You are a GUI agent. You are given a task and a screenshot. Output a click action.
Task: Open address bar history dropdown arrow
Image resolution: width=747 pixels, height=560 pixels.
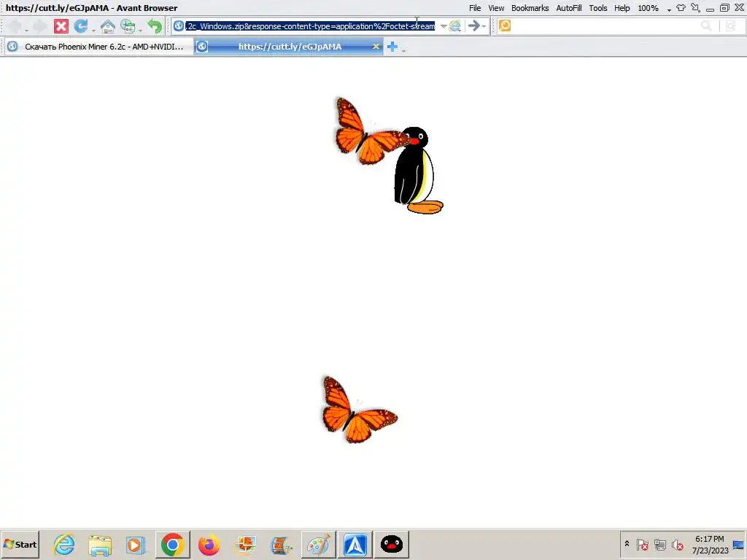click(443, 26)
